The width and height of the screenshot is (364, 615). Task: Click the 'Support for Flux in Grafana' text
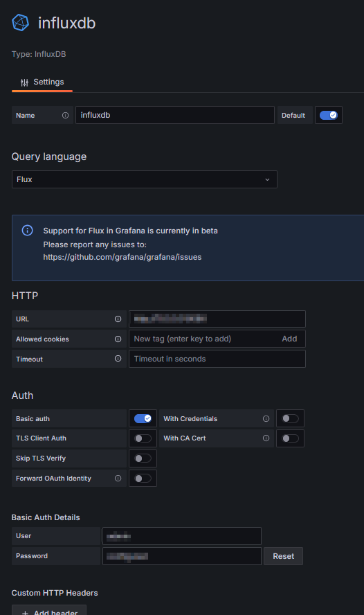131,231
